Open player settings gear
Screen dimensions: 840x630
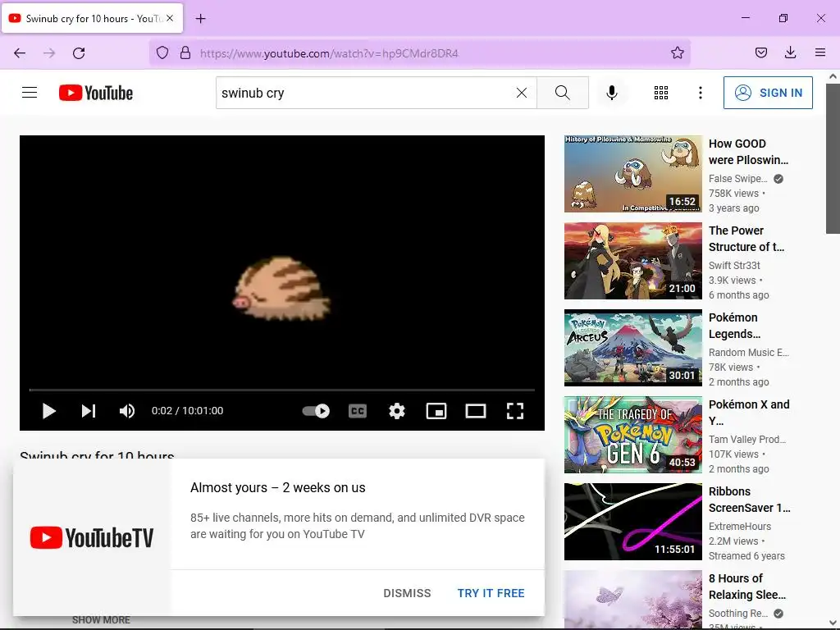point(397,411)
